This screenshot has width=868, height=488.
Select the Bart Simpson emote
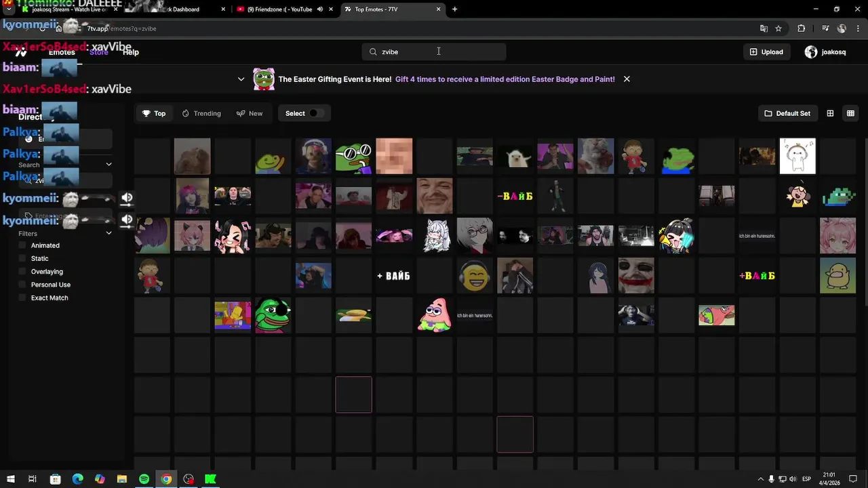(233, 316)
